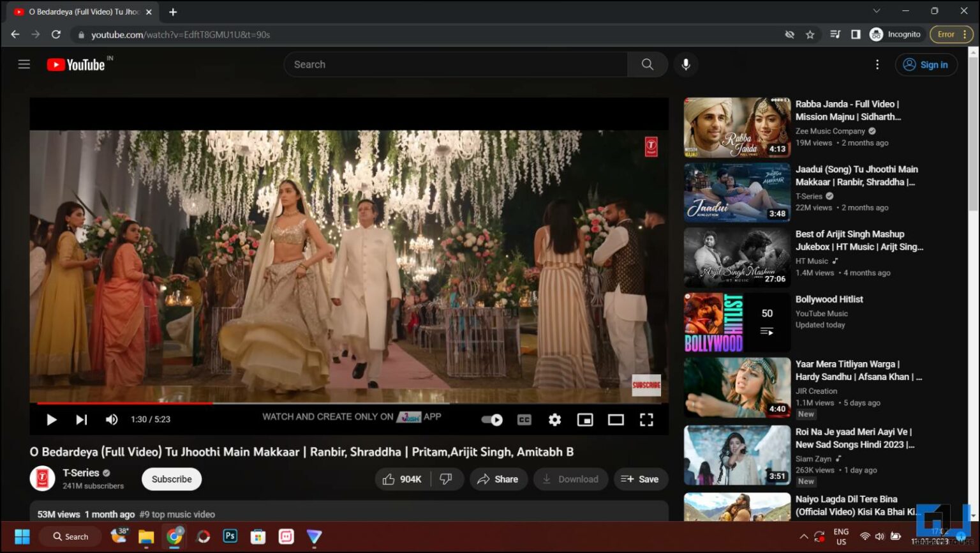Skip to the next video
The width and height of the screenshot is (980, 553).
pyautogui.click(x=81, y=420)
